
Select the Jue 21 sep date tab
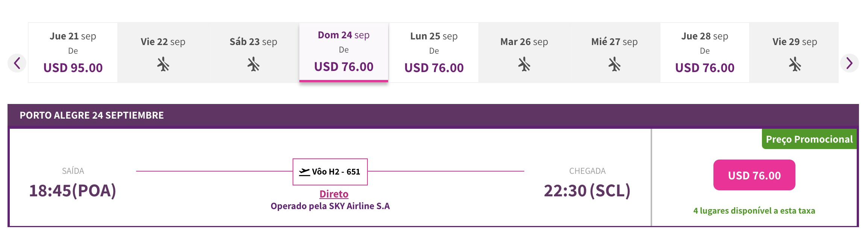pos(73,53)
